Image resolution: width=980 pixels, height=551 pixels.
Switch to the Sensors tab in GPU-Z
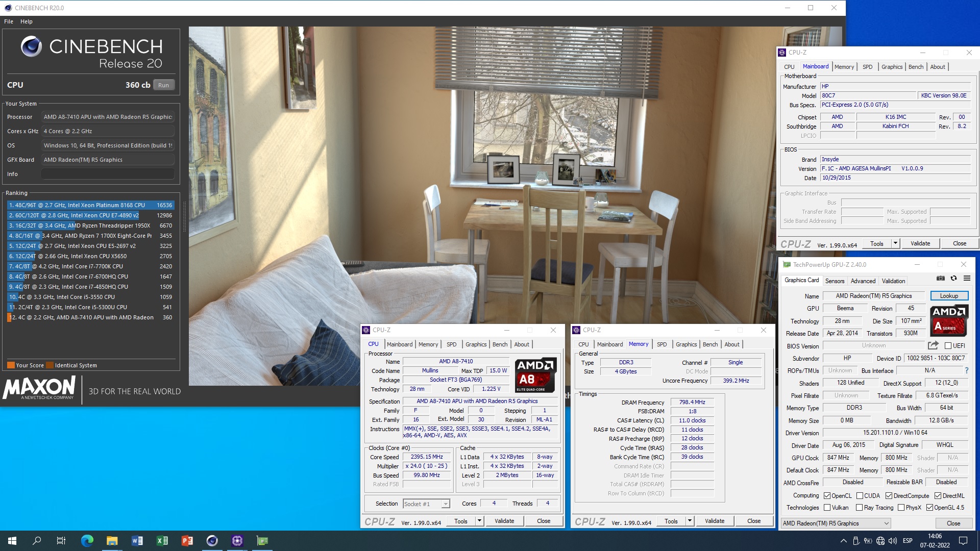835,281
